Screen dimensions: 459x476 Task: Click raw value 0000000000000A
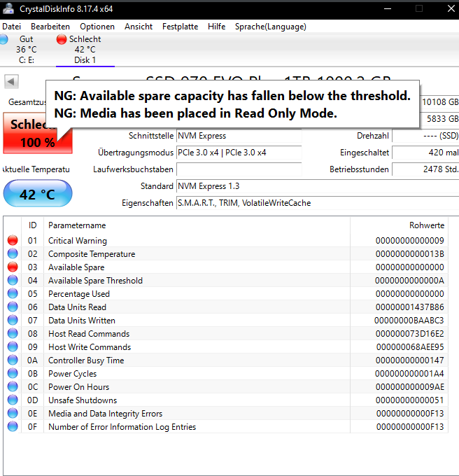409,281
